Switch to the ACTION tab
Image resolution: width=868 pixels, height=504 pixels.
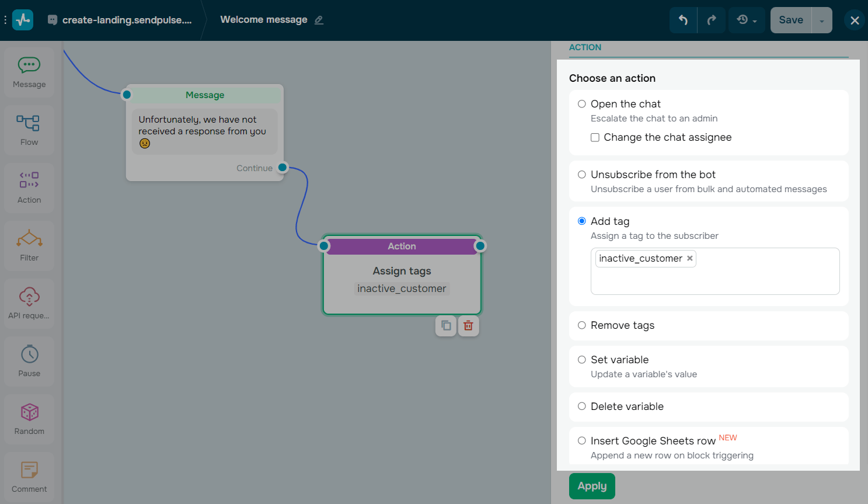tap(585, 47)
